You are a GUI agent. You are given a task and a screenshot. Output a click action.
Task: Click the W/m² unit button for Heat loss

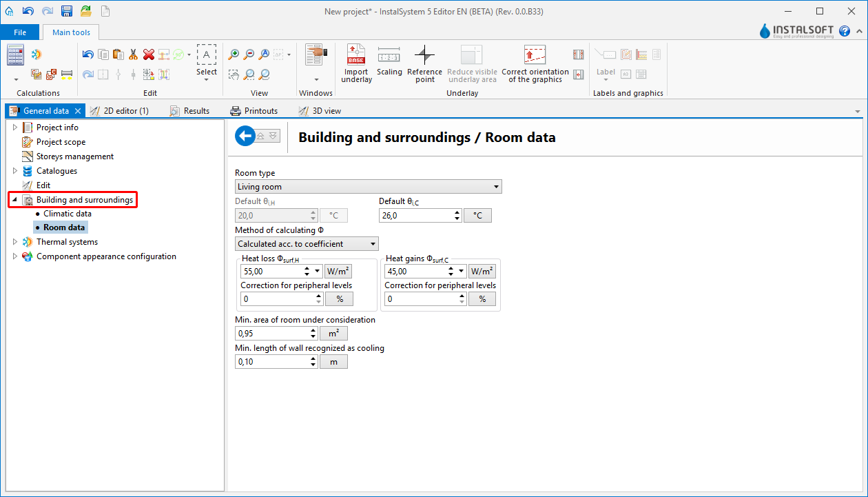coord(337,272)
